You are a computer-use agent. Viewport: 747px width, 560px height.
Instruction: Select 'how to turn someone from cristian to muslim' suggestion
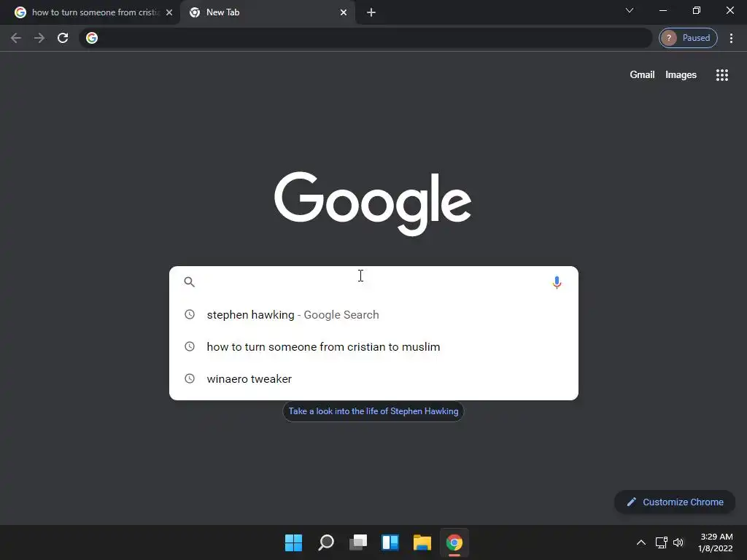click(x=373, y=346)
